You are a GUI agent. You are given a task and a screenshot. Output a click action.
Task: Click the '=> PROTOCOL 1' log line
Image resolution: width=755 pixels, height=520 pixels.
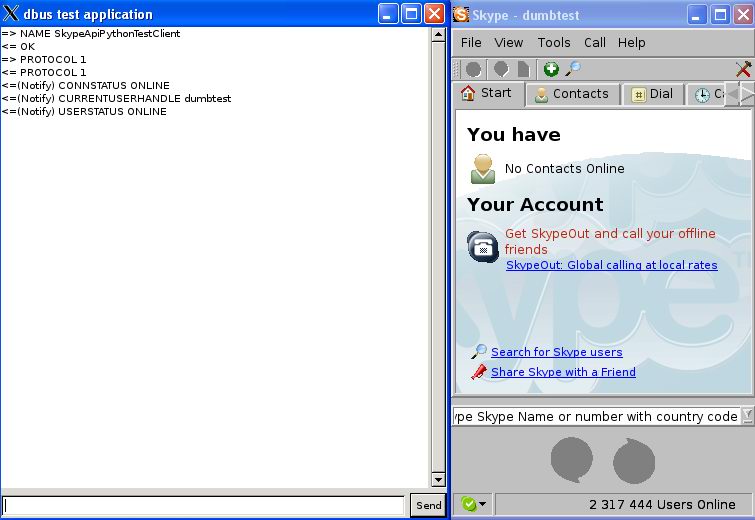(x=44, y=60)
